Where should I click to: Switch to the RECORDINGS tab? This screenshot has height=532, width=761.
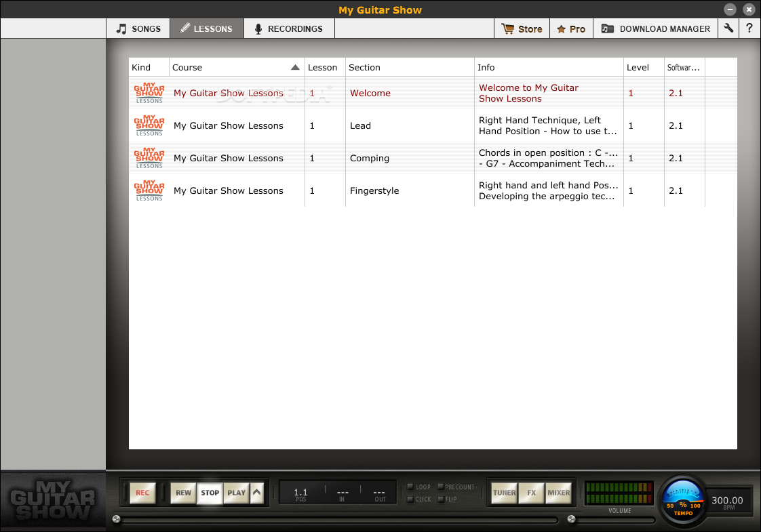click(x=289, y=28)
